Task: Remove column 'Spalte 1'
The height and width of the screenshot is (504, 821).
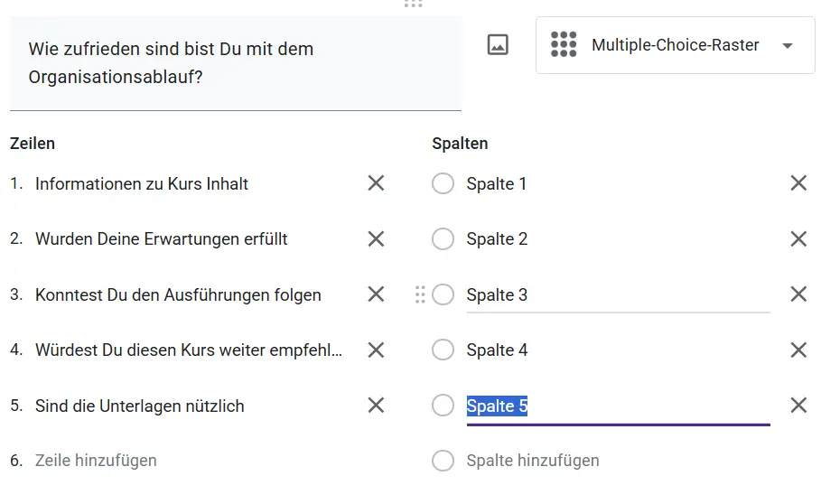Action: click(x=798, y=183)
